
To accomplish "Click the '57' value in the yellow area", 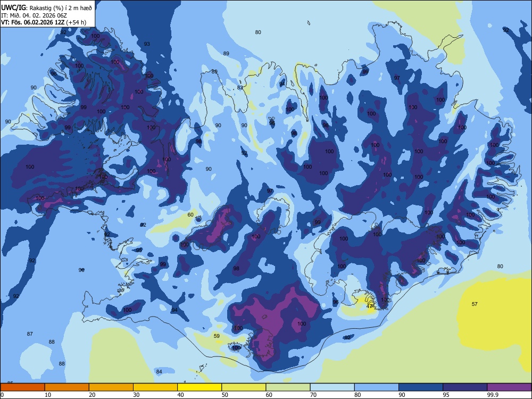I will tap(475, 304).
